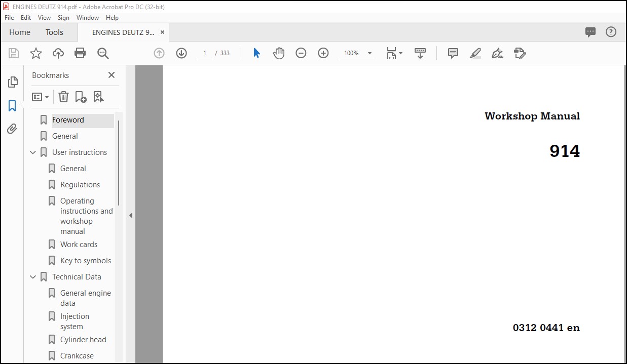Select the User instructions bookmark
The width and height of the screenshot is (627, 364).
80,152
